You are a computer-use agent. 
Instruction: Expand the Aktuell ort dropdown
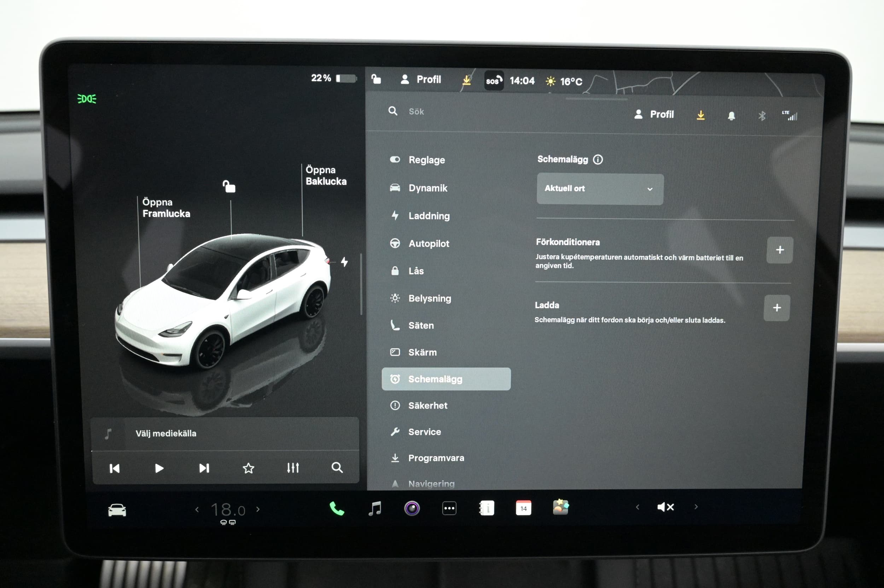click(600, 189)
